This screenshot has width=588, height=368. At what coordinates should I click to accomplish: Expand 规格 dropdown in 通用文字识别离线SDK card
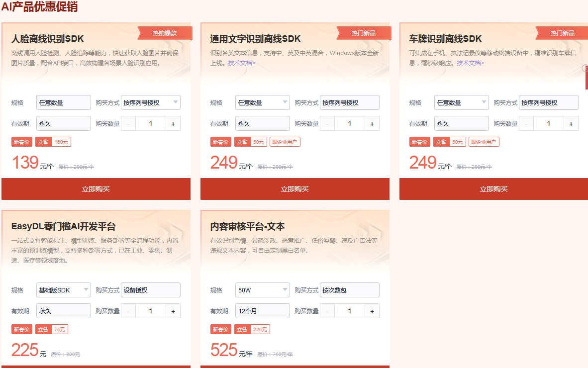click(263, 102)
